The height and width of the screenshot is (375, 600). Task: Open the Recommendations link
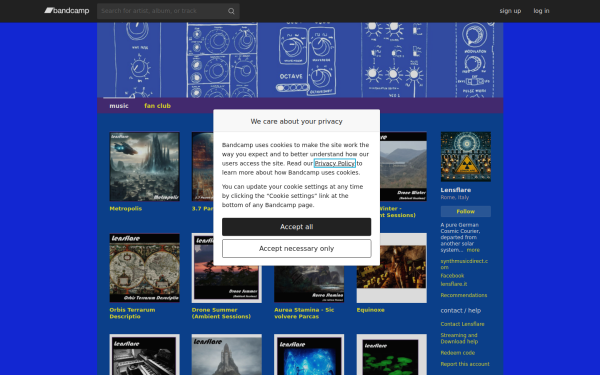pos(463,295)
